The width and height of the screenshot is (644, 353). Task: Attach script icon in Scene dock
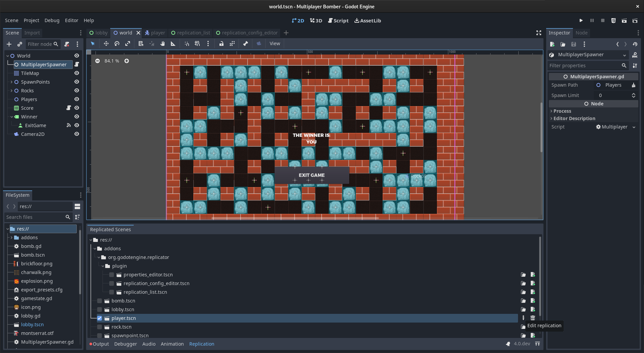coord(67,44)
